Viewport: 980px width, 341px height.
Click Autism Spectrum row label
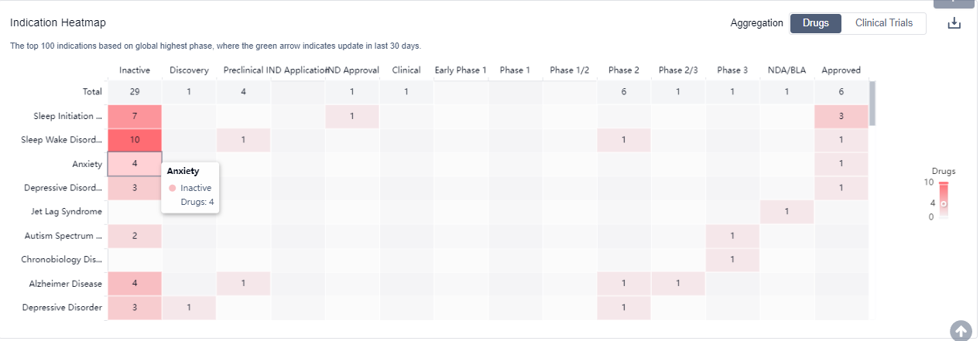(63, 236)
